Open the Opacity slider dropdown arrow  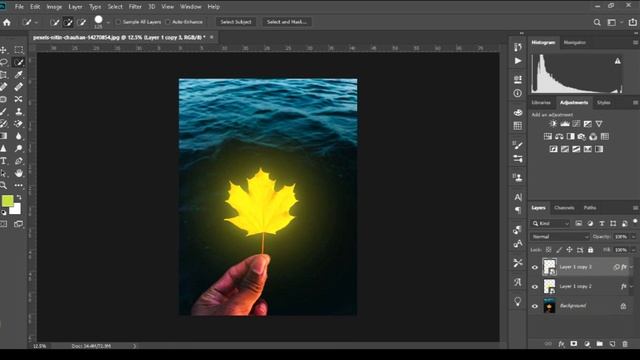click(x=633, y=237)
